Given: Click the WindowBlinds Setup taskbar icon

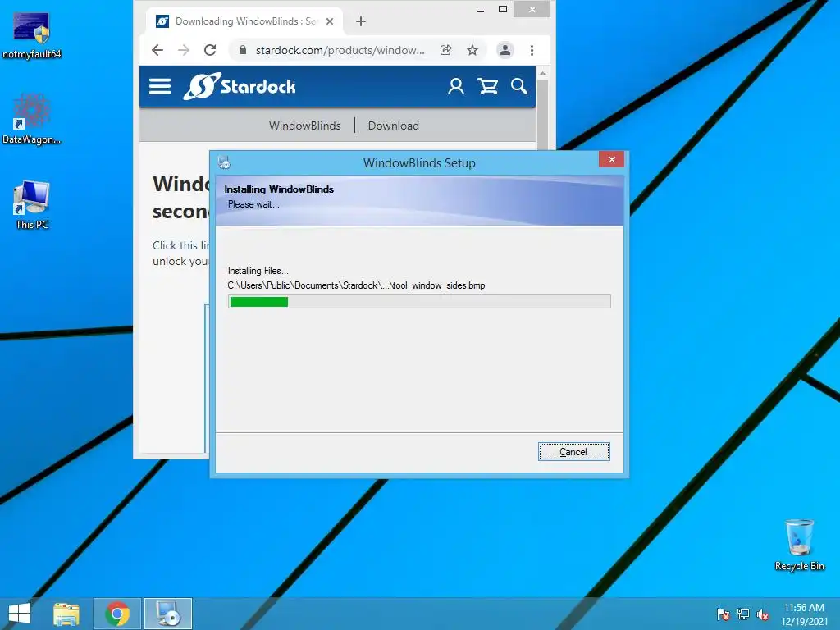Looking at the screenshot, I should coord(168,614).
